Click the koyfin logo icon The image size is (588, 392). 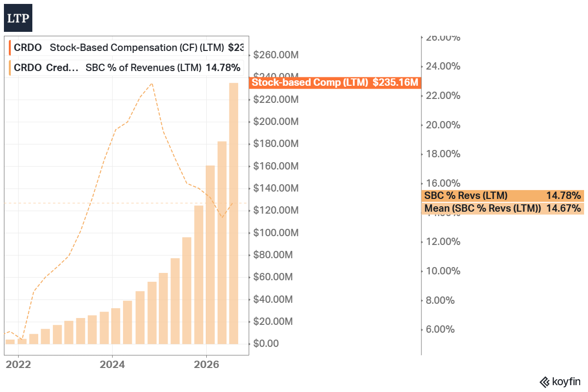click(x=544, y=381)
